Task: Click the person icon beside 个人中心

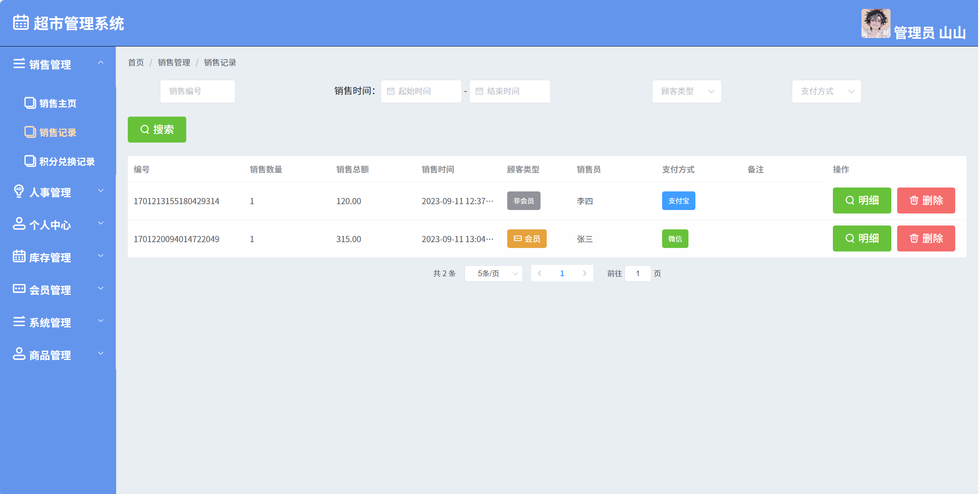Action: pos(19,224)
